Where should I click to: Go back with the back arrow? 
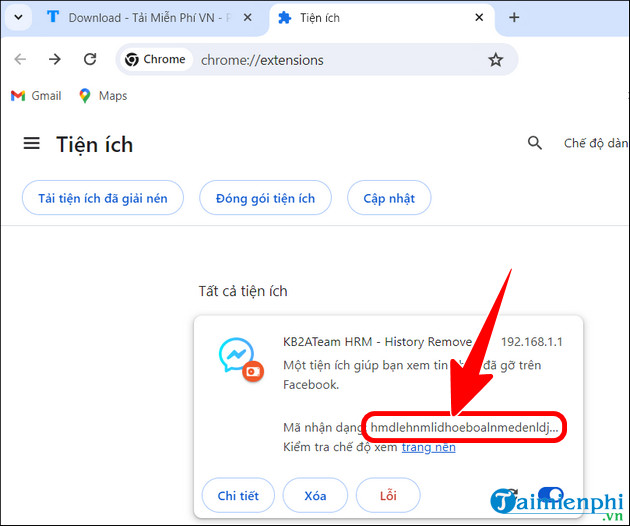[20, 59]
